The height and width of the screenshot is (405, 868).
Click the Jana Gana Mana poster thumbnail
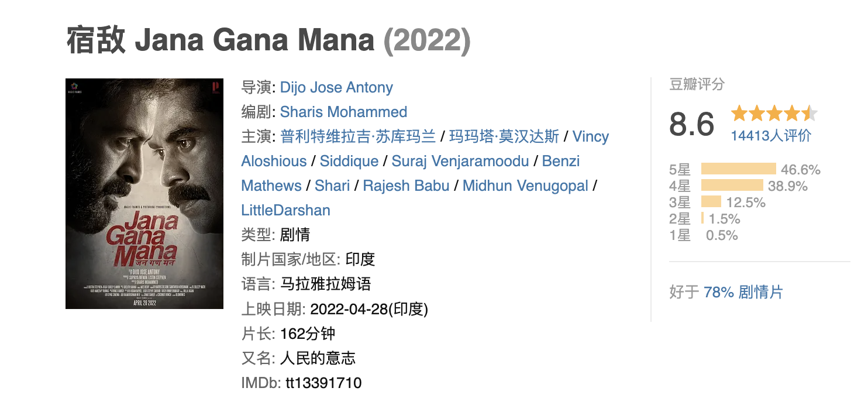144,194
